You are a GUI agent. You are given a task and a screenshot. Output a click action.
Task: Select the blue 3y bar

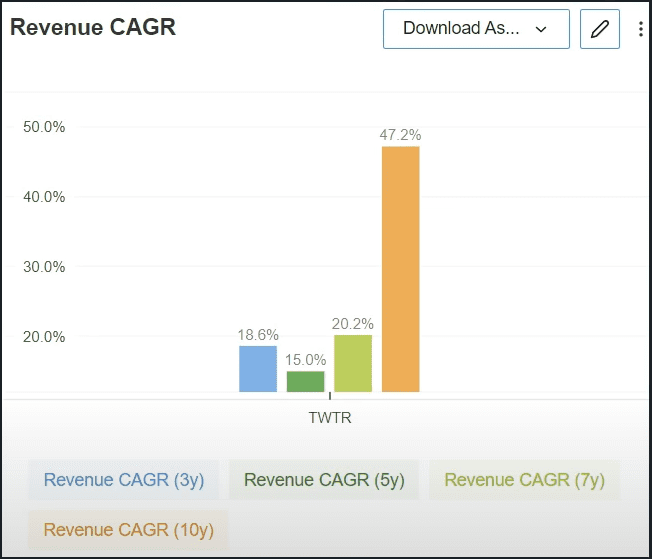[x=257, y=369]
